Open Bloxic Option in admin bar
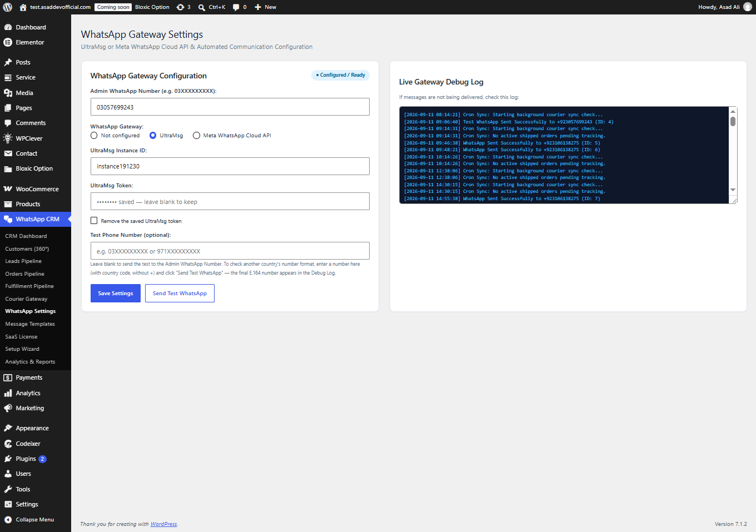 [x=152, y=7]
